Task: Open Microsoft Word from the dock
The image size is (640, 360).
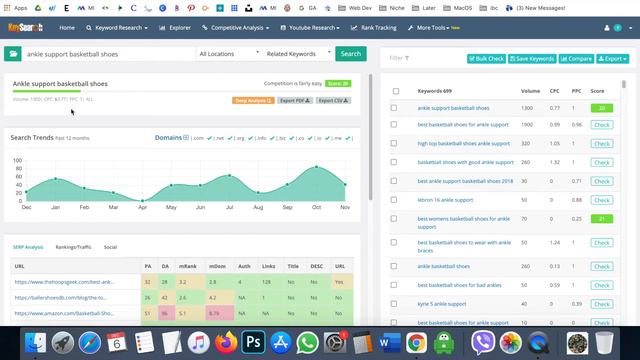Action: (389, 342)
